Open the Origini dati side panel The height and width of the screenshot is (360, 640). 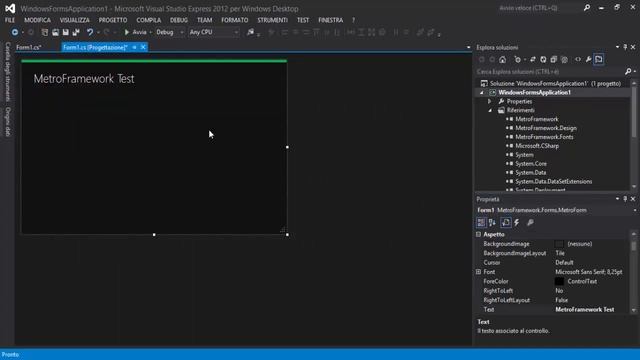click(7, 122)
